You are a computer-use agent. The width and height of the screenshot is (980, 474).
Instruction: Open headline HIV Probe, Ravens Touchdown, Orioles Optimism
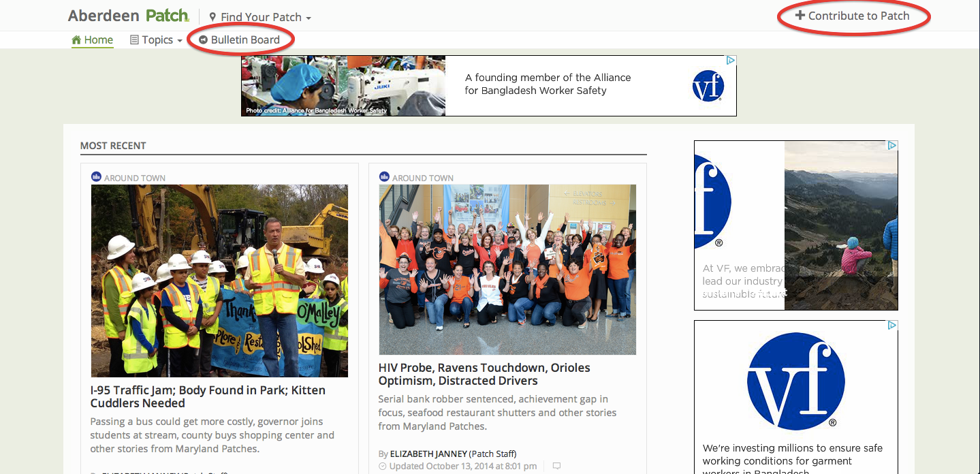pos(484,374)
